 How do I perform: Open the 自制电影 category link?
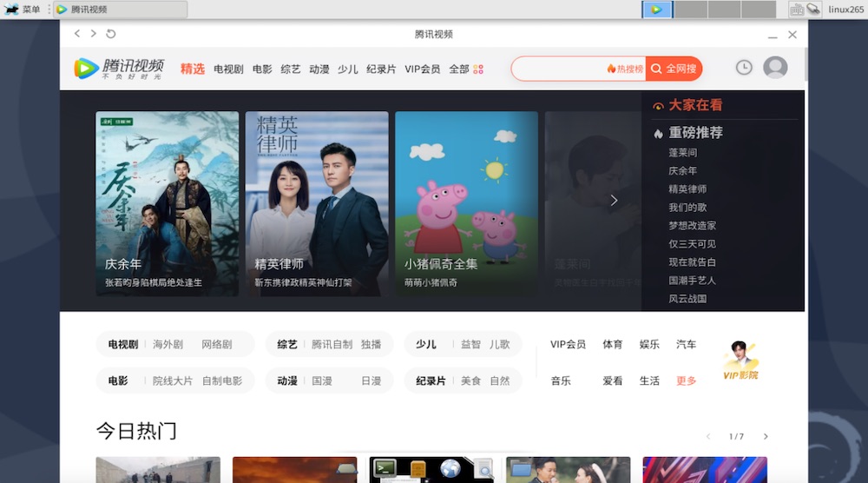[x=222, y=381]
